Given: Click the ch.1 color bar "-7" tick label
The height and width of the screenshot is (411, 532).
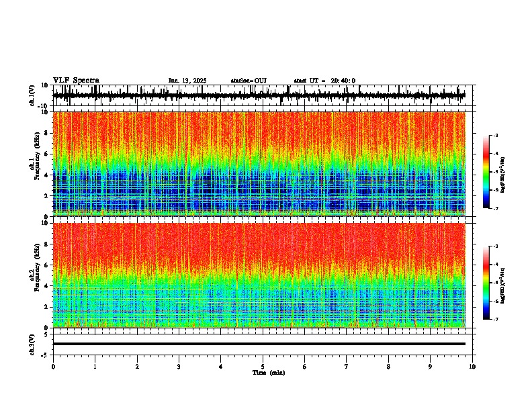Looking at the screenshot, I should [x=496, y=208].
